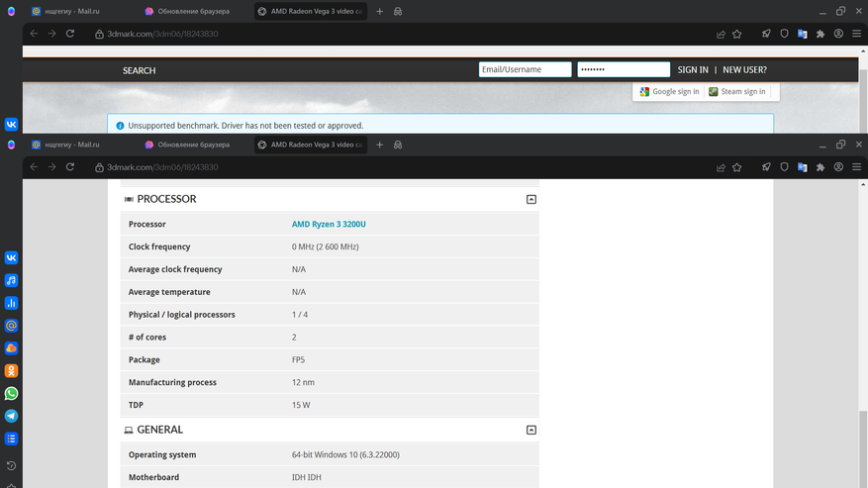Click reload in the lower window toolbar
Image resolution: width=868 pixels, height=488 pixels.
pyautogui.click(x=70, y=166)
